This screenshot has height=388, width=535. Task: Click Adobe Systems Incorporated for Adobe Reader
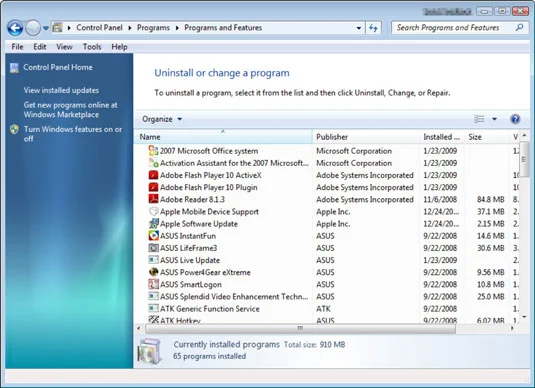point(365,199)
